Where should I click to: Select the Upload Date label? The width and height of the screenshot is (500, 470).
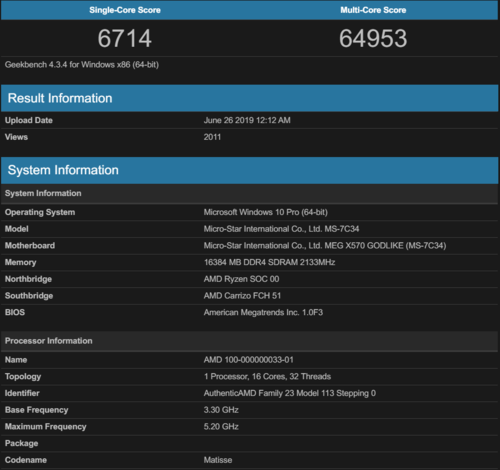pos(29,120)
